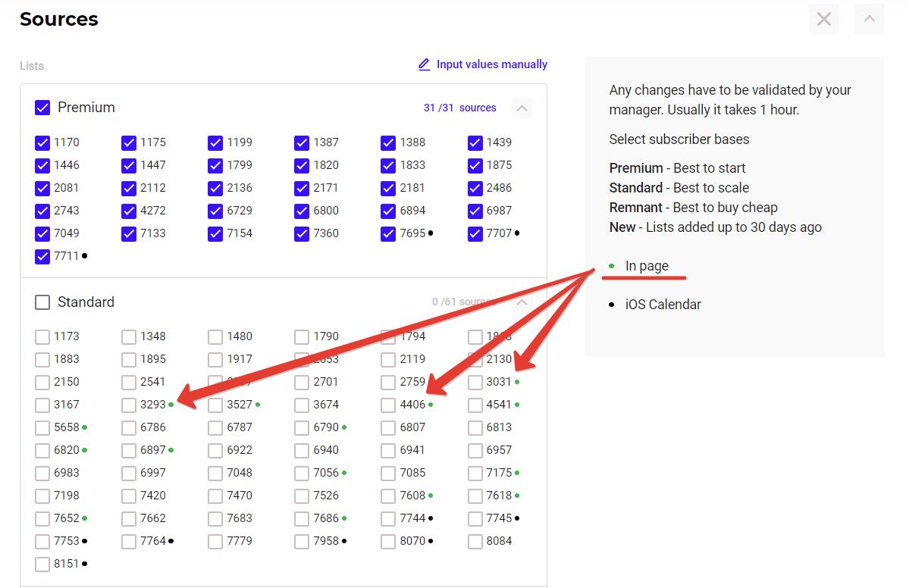Collapse the Sources panel with the top-right chevron
The width and height of the screenshot is (906, 588).
click(869, 19)
